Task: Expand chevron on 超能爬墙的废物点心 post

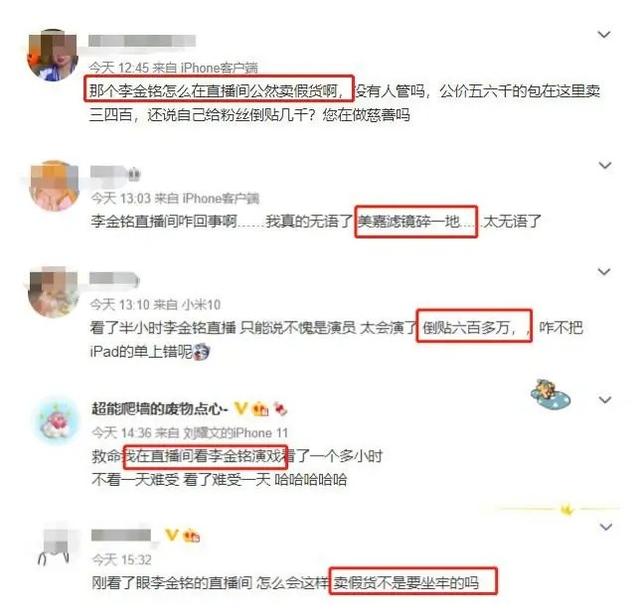Action: [605, 400]
